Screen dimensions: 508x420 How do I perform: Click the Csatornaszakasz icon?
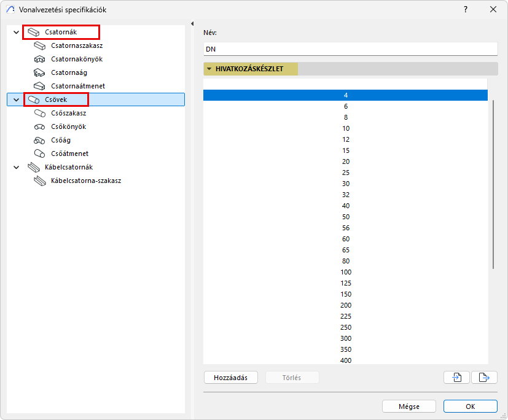39,45
